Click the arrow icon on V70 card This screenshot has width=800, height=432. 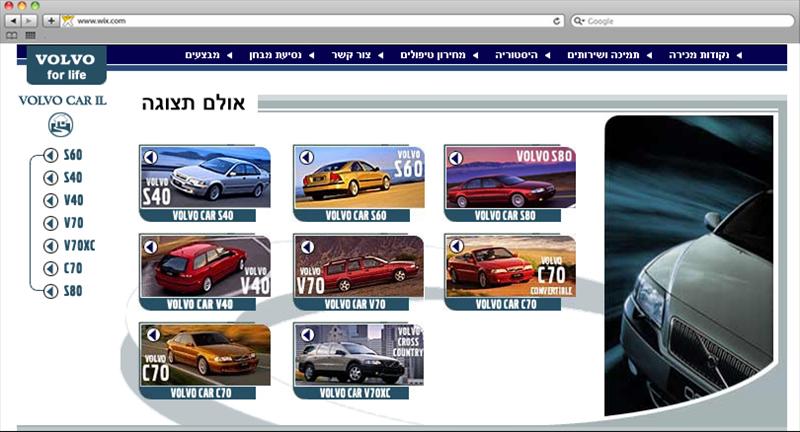(307, 247)
